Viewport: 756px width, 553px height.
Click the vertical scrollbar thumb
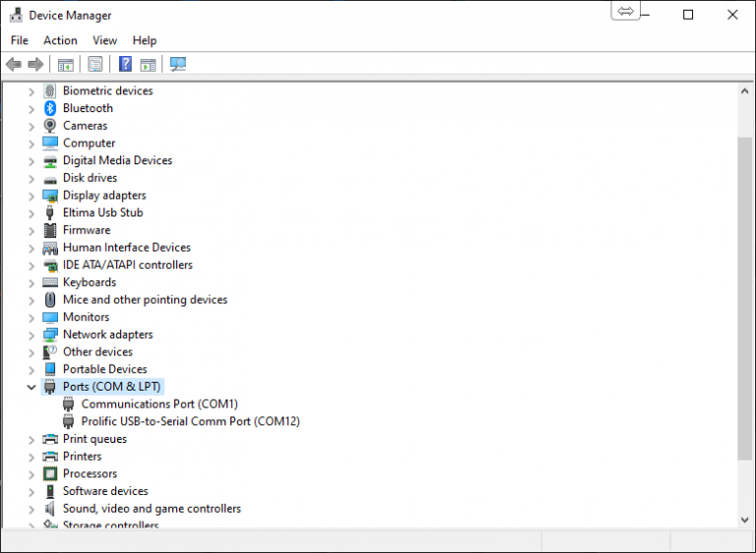tap(744, 298)
